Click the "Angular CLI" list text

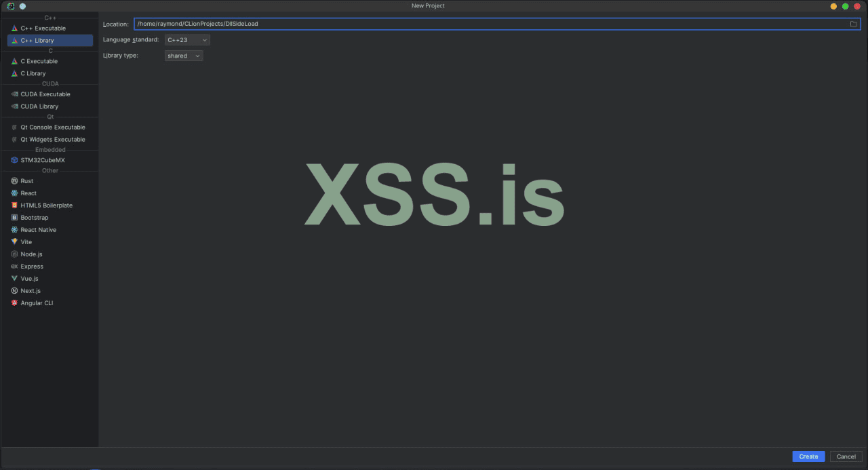[x=37, y=303]
